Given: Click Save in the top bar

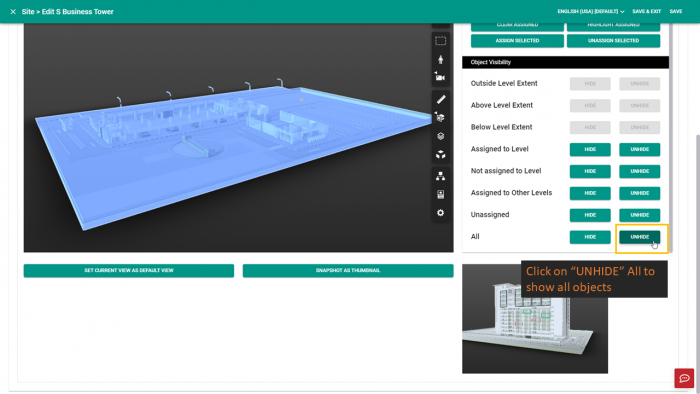Looking at the screenshot, I should (675, 12).
